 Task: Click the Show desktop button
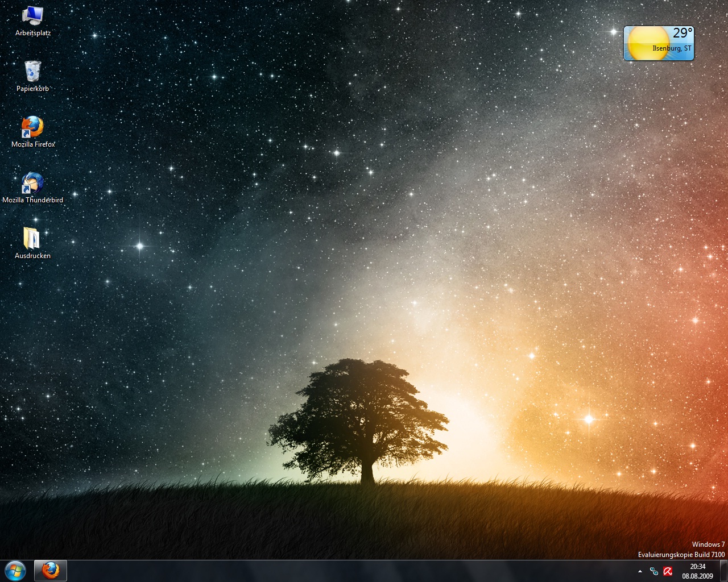pos(723,571)
